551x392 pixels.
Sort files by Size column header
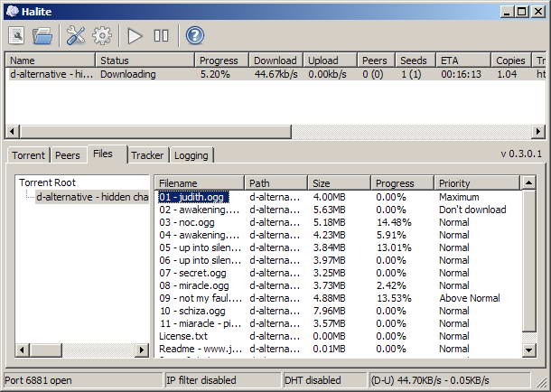339,183
